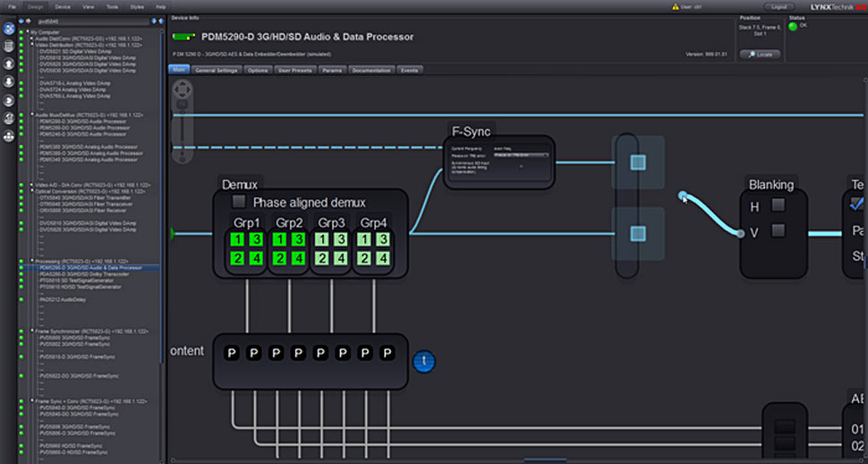Viewport: 868px width, 464px height.
Task: Click the four-way pan control on the canvas
Action: [x=183, y=90]
